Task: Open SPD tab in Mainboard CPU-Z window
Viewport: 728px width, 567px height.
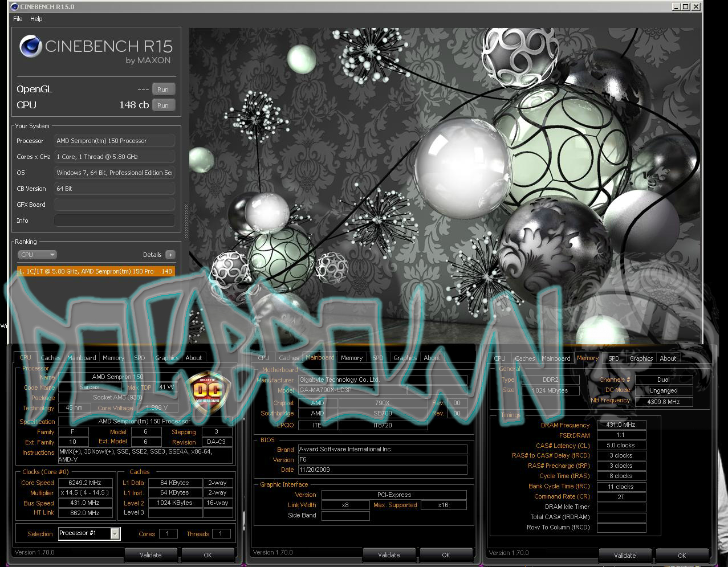Action: (378, 358)
